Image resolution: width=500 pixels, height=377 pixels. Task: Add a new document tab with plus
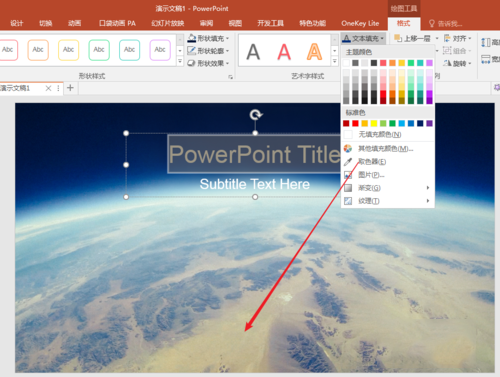coord(70,88)
